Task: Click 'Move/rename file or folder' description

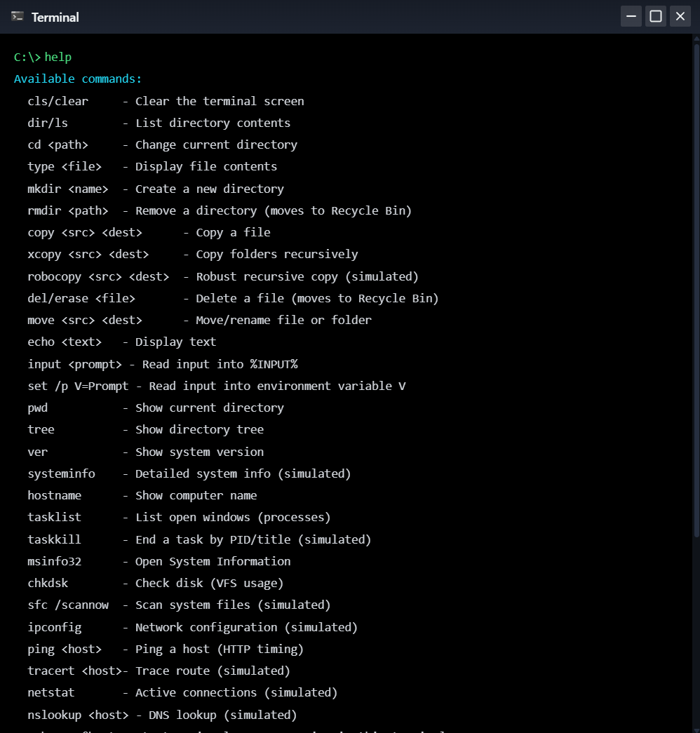Action: [284, 321]
